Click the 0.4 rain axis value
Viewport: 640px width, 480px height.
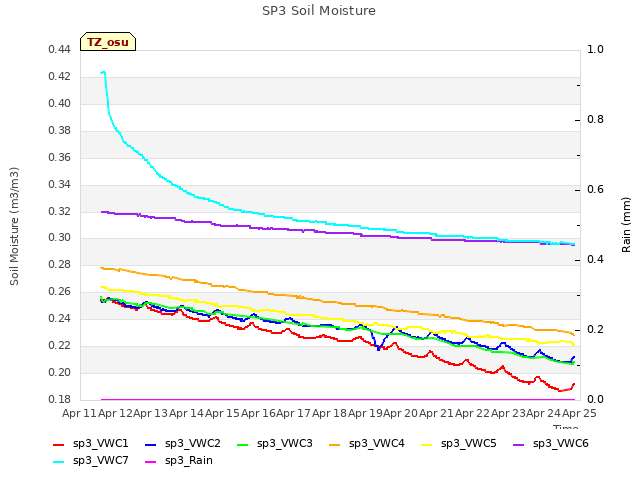coord(595,260)
